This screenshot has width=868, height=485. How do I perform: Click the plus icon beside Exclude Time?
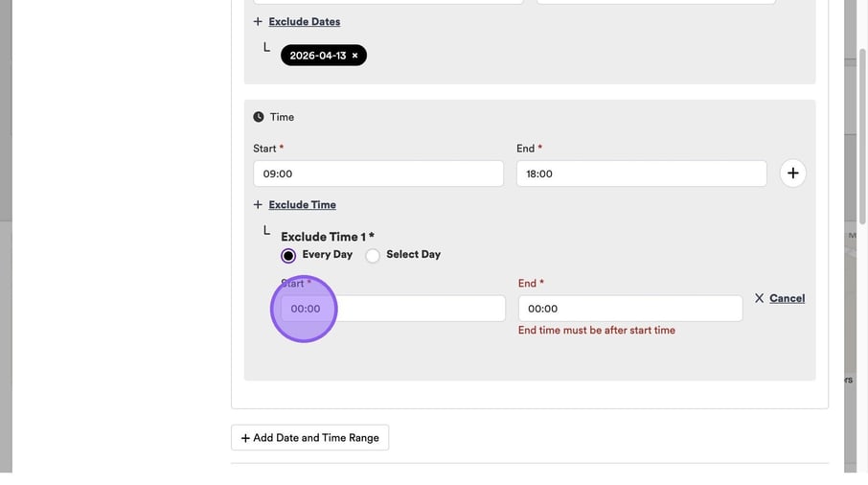(258, 204)
